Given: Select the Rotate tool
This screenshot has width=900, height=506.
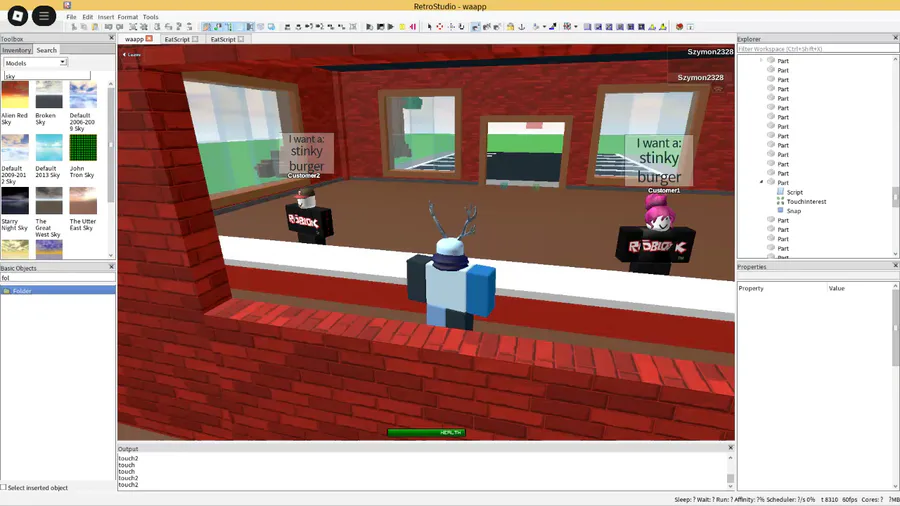Looking at the screenshot, I should click(x=461, y=27).
